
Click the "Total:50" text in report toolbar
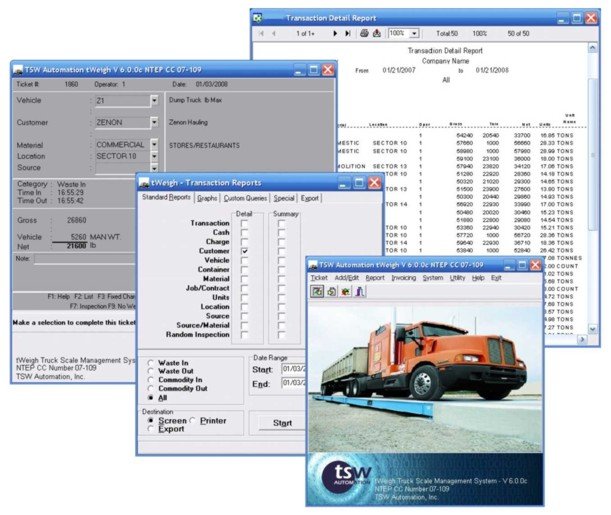pyautogui.click(x=447, y=34)
